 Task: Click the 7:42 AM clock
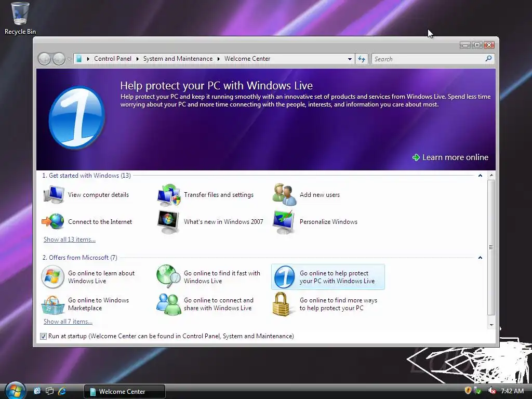point(512,391)
